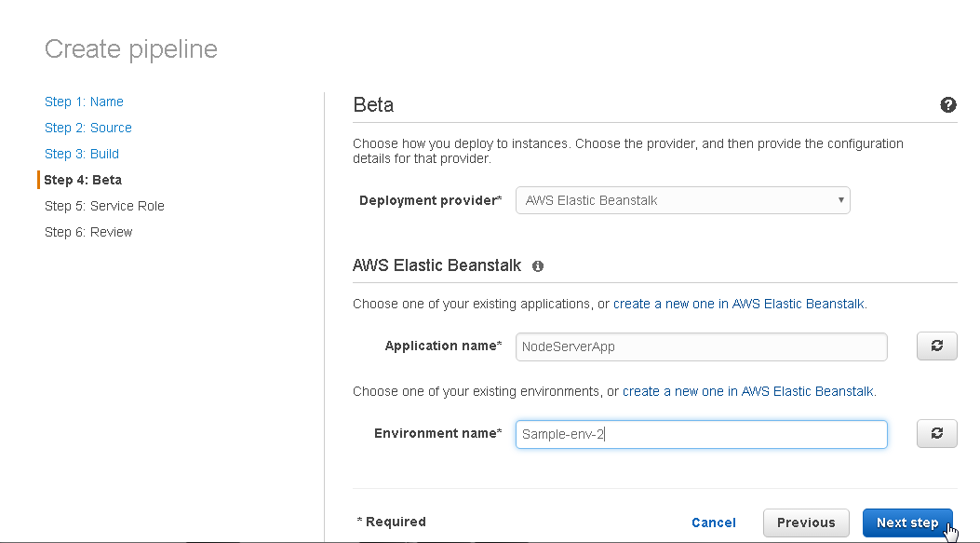Image resolution: width=980 pixels, height=543 pixels.
Task: Click the info icon next to AWS Elastic Beanstalk
Action: (x=538, y=266)
